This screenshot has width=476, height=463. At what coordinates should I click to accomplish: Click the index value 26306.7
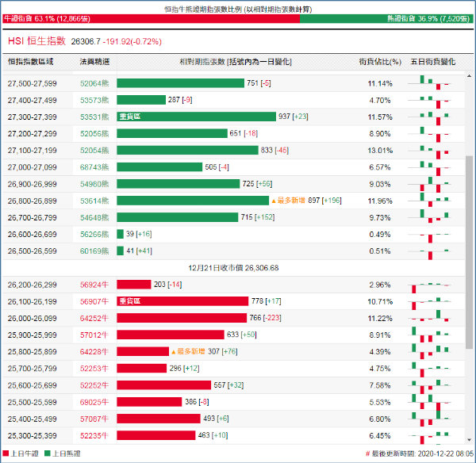pyautogui.click(x=86, y=41)
